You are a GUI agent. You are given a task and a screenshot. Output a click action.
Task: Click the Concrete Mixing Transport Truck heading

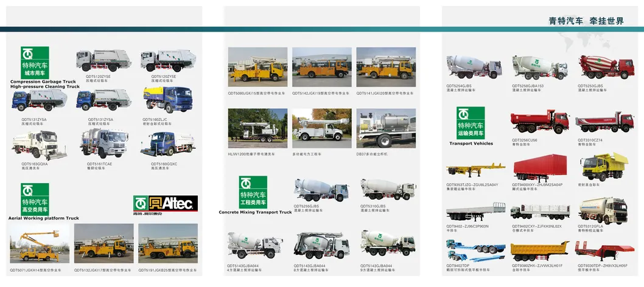(x=256, y=212)
